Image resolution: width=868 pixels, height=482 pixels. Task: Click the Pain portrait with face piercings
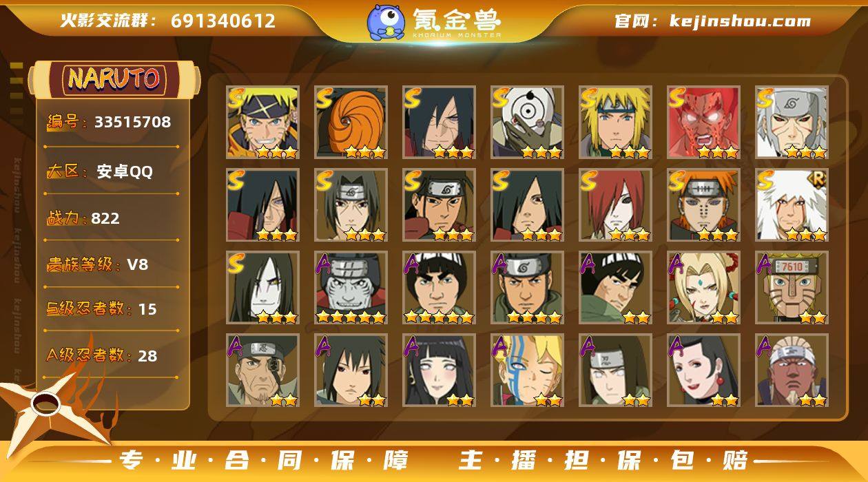tap(703, 205)
